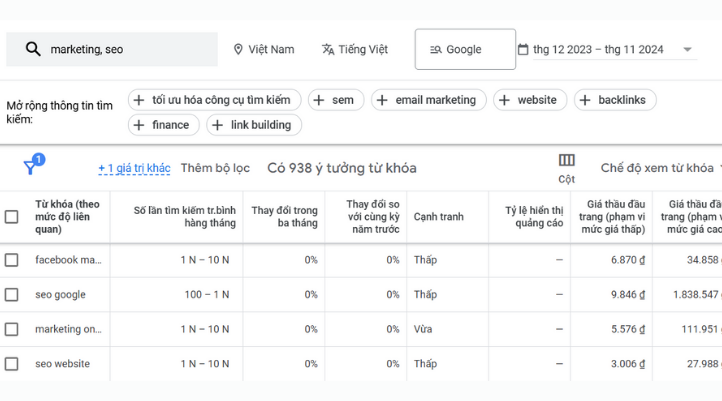
Task: Open the filter funnel icon
Action: pos(30,167)
